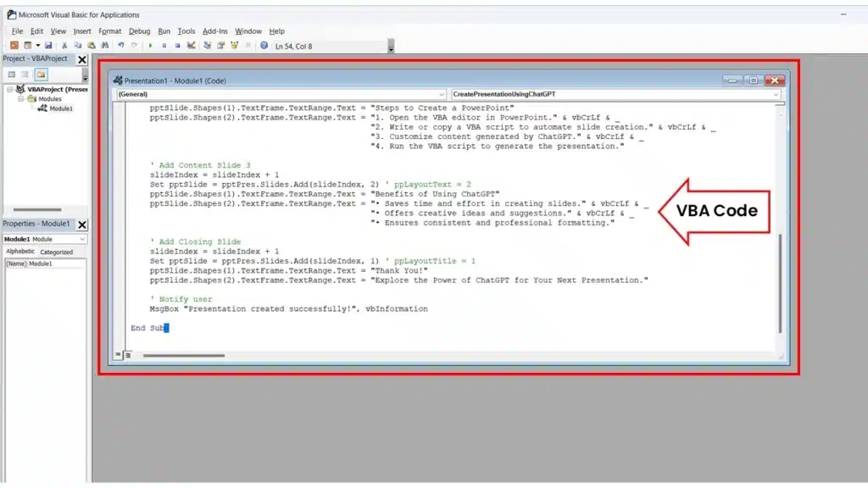Switch to the Categorized properties tab
This screenshot has width=868, height=488.
pos(57,252)
